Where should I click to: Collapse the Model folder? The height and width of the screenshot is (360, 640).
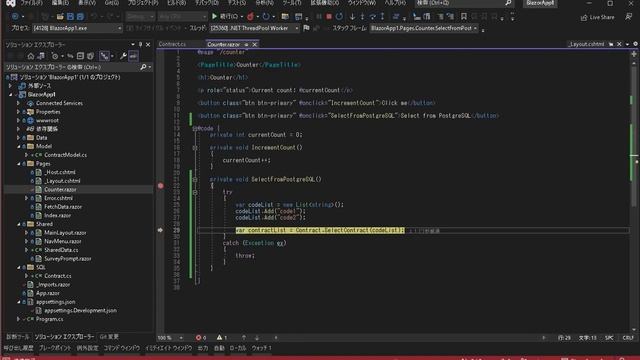pyautogui.click(x=18, y=147)
